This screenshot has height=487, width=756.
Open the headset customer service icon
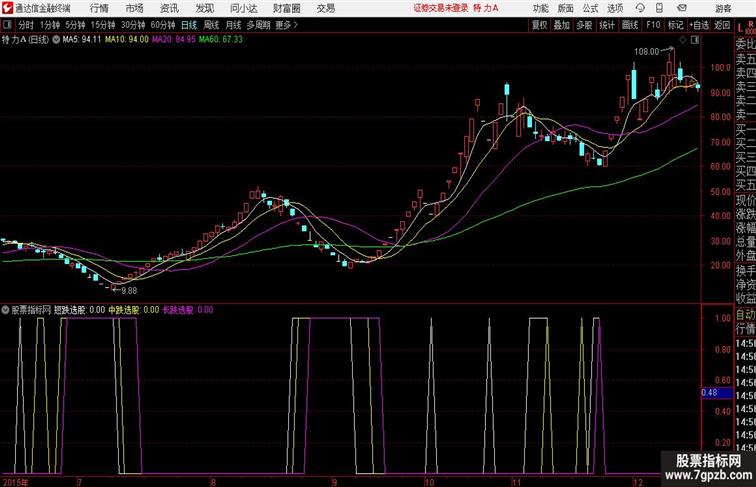coord(640,8)
